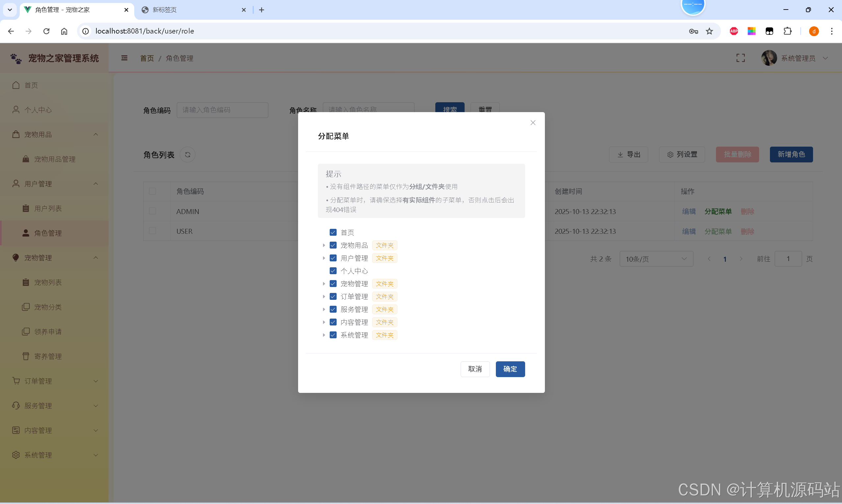Select 角色管理 in the sidebar
The image size is (842, 504).
pyautogui.click(x=54, y=233)
